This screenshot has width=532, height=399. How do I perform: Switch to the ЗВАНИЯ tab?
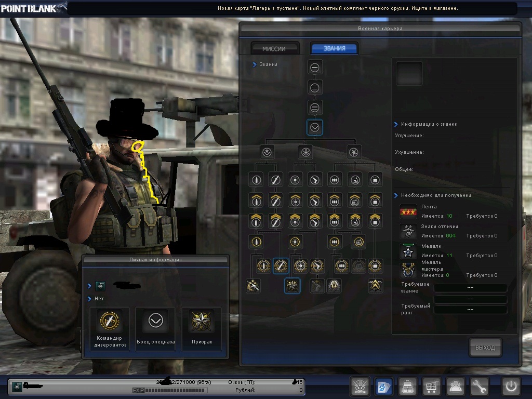tap(334, 48)
